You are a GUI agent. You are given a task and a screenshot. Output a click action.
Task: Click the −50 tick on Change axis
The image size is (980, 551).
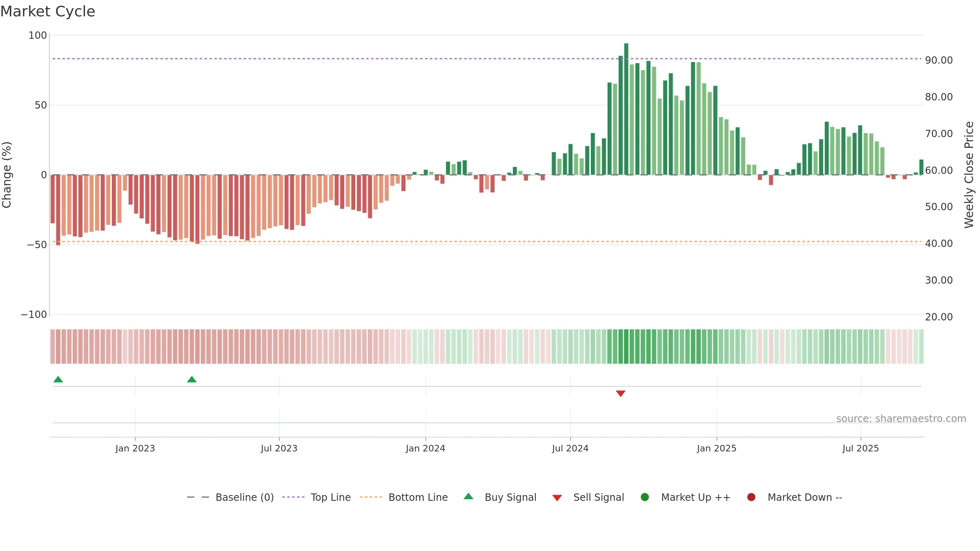[37, 245]
